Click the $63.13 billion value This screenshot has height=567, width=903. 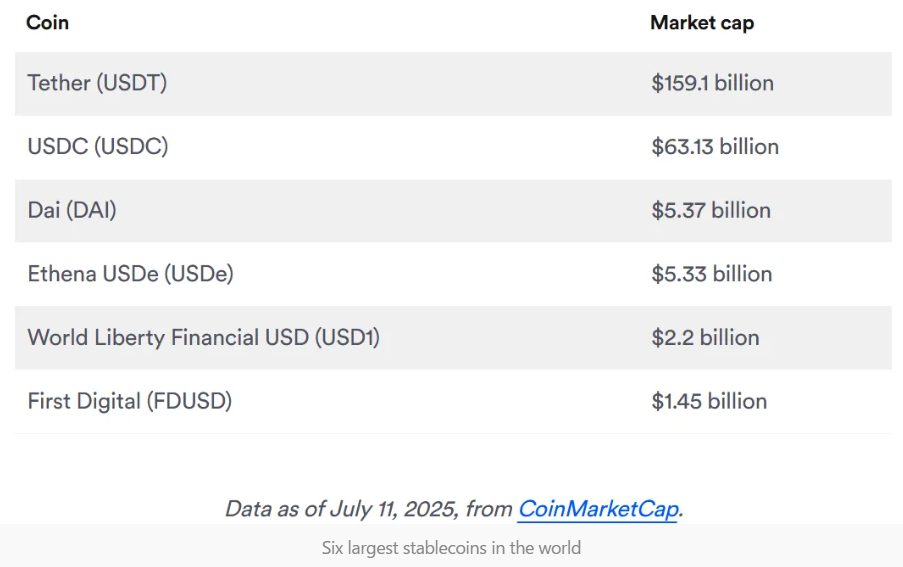click(x=715, y=146)
